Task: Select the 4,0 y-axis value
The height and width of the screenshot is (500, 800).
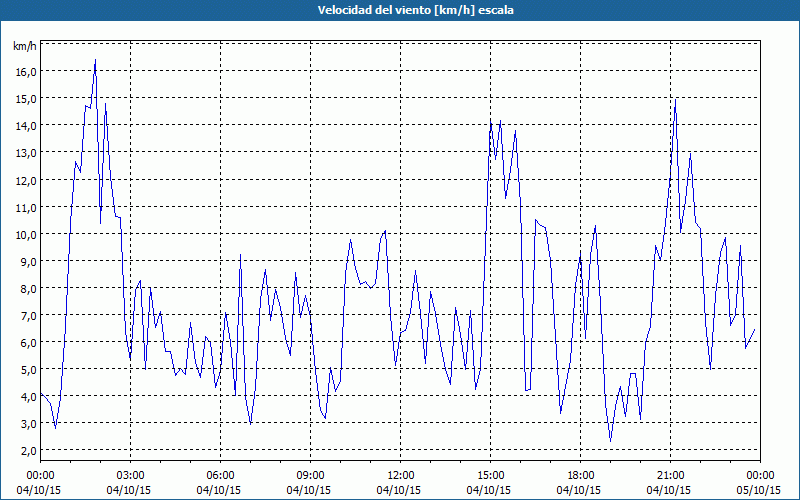Action: coord(29,396)
